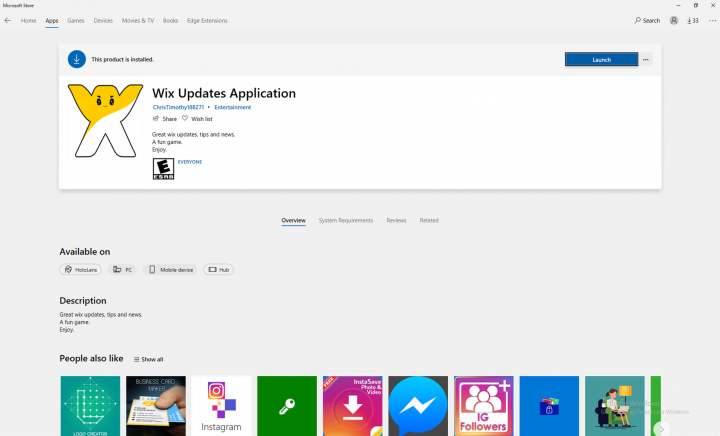Open the Store's See more menu

(712, 21)
